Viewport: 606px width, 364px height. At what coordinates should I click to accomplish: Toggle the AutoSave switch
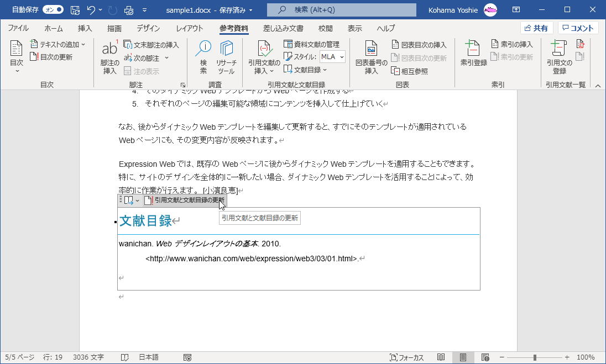(x=53, y=9)
